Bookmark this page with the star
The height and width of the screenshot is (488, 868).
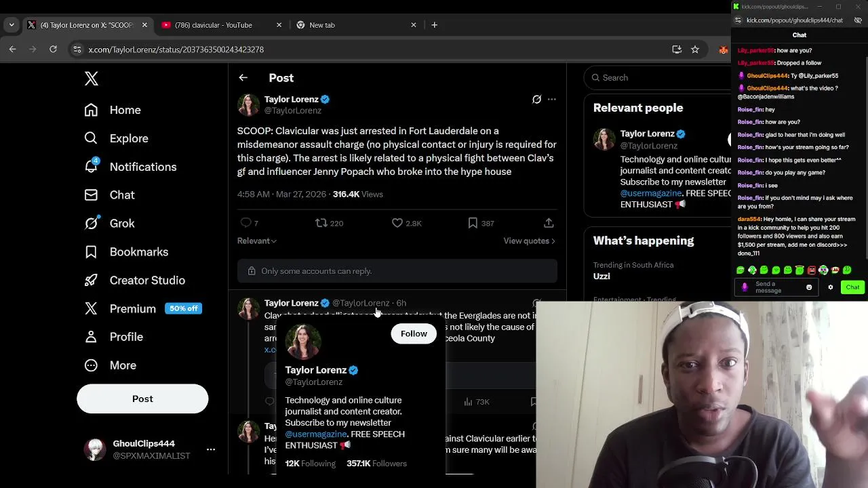click(695, 49)
